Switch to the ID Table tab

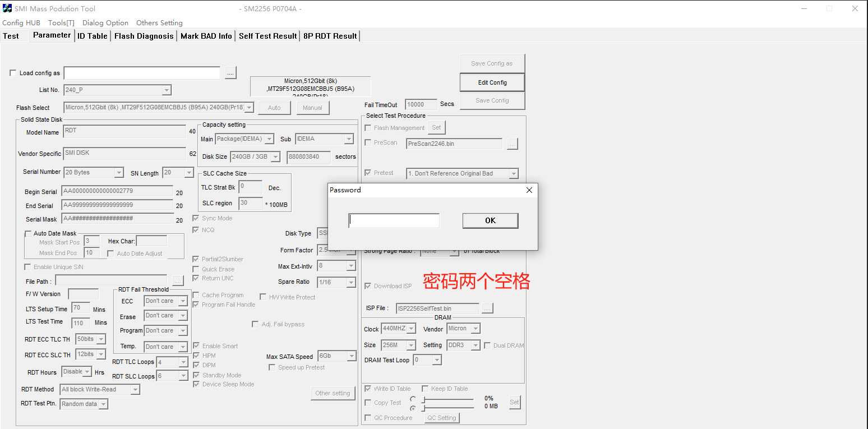point(93,36)
